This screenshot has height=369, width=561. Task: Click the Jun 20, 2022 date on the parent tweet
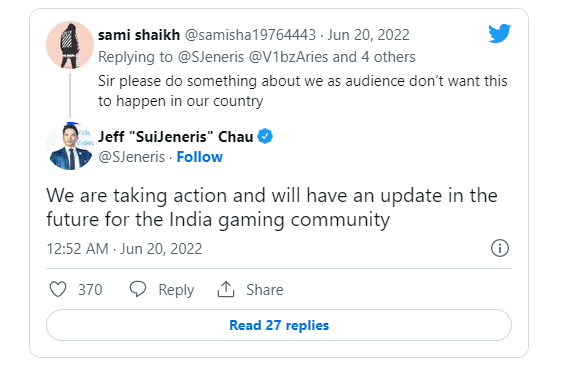pyautogui.click(x=368, y=35)
